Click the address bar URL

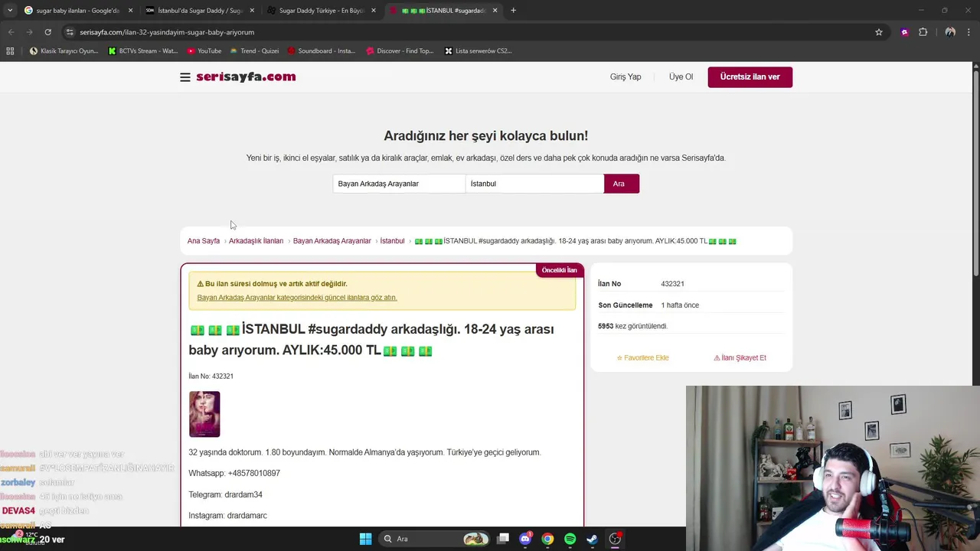(167, 32)
